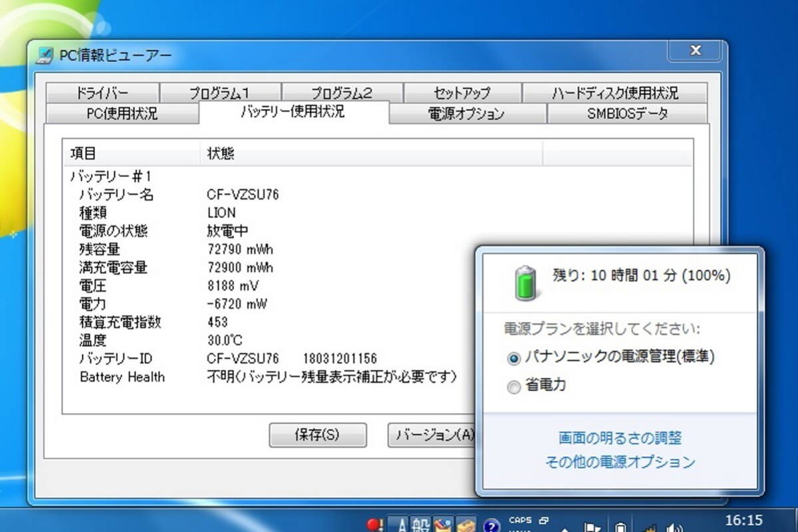Click the PC情報ビューアー title bar app icon
The width and height of the screenshot is (798, 532).
(x=45, y=55)
